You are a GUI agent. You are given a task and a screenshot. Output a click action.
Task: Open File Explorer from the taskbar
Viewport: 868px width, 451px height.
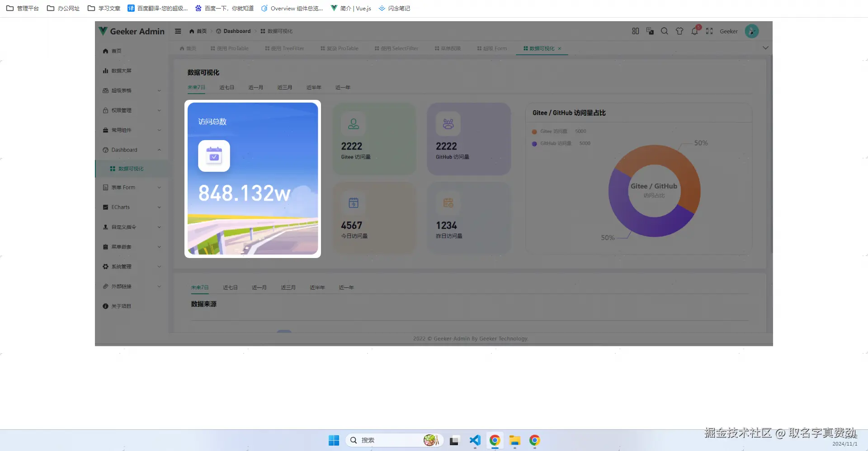point(514,440)
